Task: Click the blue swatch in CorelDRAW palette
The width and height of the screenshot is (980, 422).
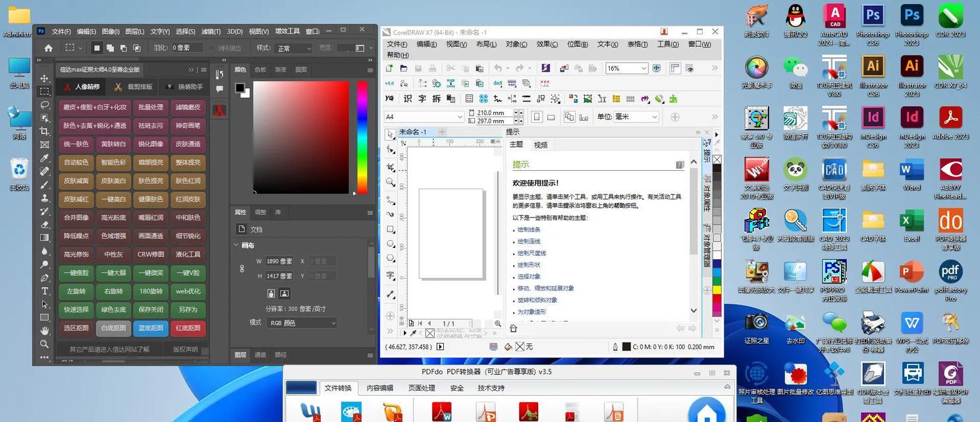Action: click(717, 264)
